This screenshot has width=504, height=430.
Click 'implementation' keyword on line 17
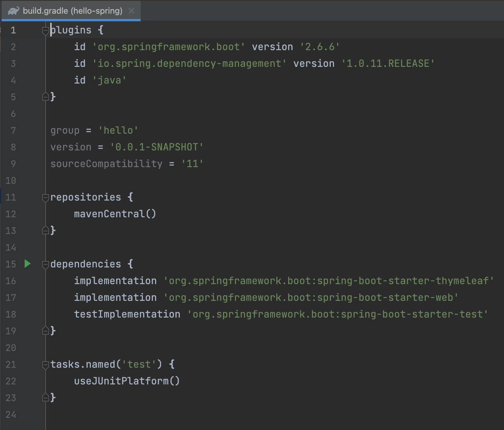[x=115, y=297]
